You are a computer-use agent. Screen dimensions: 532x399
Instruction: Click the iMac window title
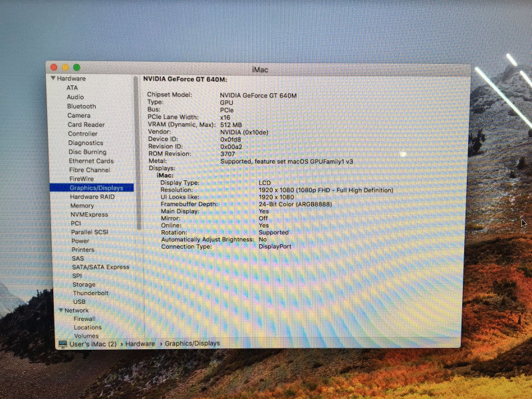260,70
